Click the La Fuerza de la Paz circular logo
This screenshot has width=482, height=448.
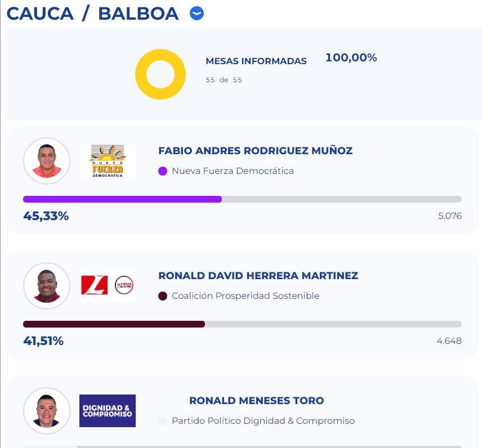[123, 285]
